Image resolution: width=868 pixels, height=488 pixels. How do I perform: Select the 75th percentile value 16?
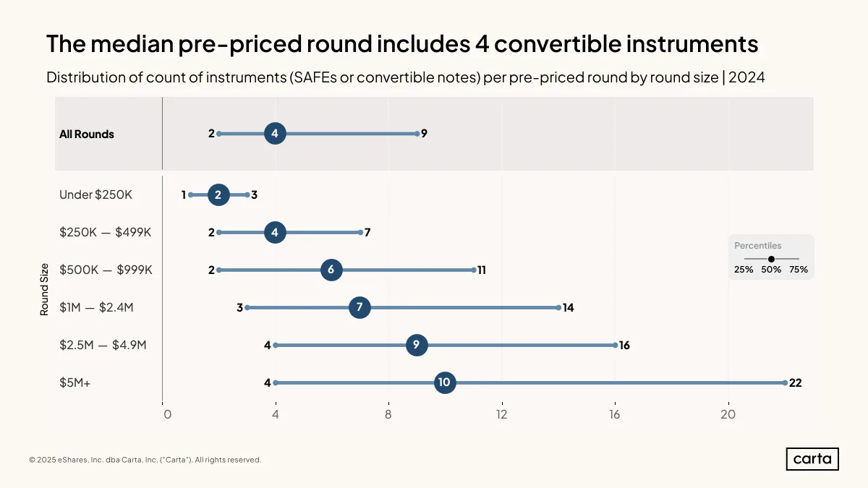coord(624,345)
